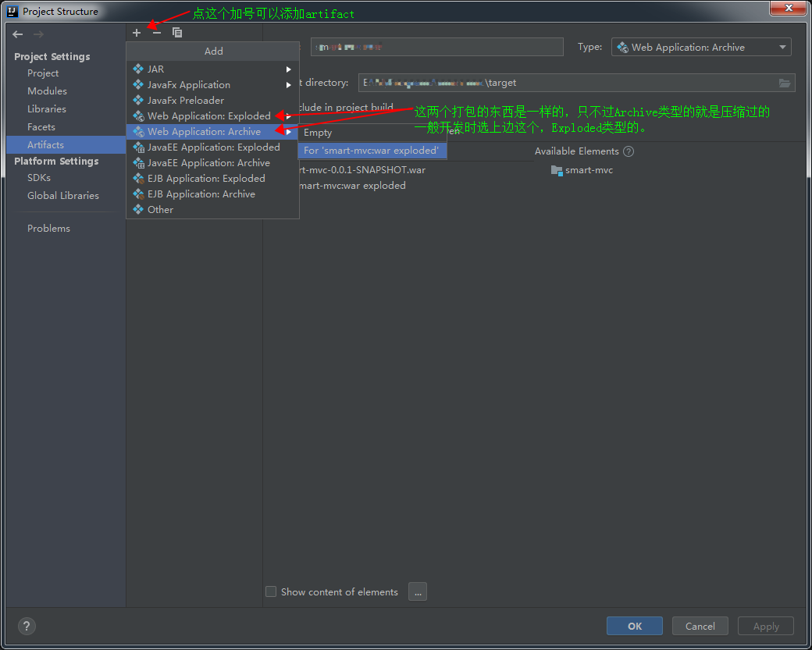
Task: Click the back navigation arrow
Action: tap(17, 34)
